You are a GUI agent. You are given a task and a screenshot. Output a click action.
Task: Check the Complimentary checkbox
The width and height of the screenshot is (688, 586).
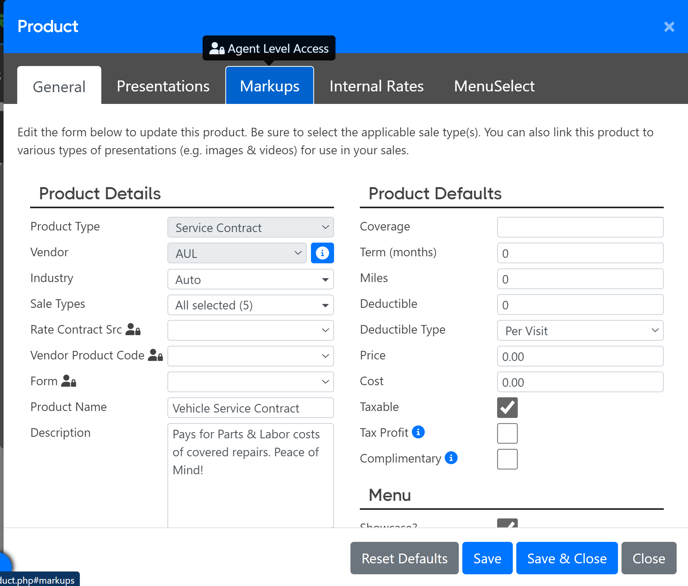click(507, 459)
